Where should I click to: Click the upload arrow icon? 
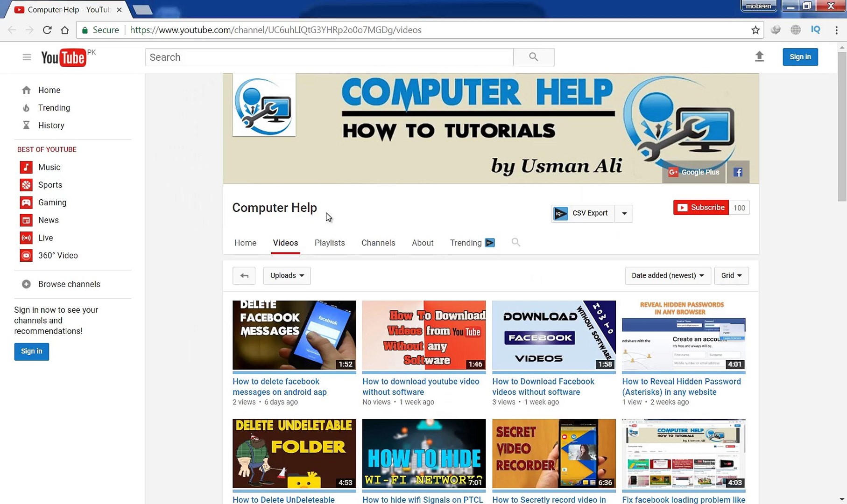click(759, 56)
